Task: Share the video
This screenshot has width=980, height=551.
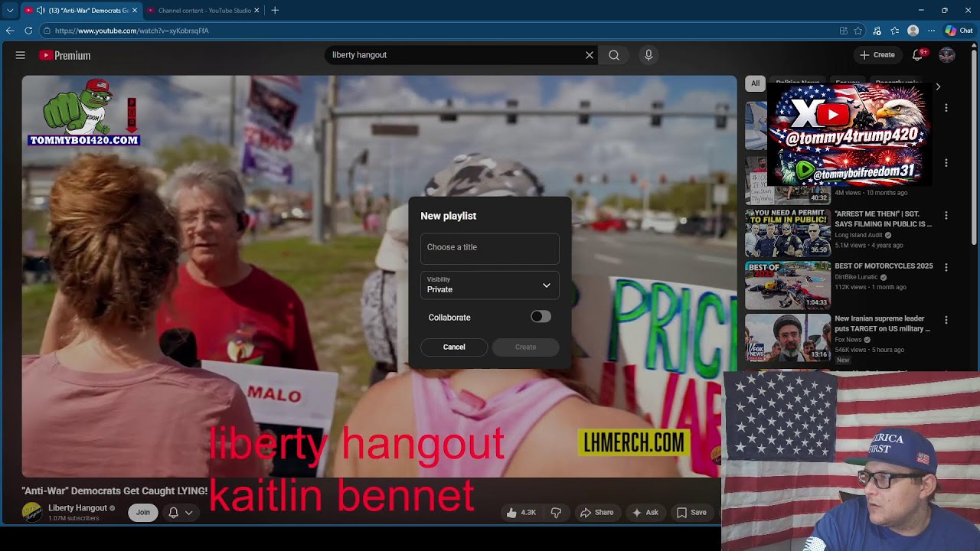Action: [596, 513]
